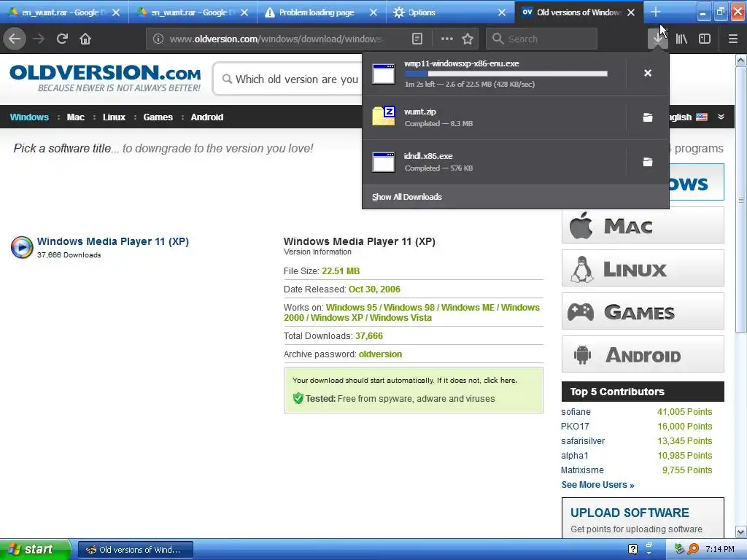The width and height of the screenshot is (747, 560).
Task: Open contributor Matrixisme profile
Action: tap(582, 470)
